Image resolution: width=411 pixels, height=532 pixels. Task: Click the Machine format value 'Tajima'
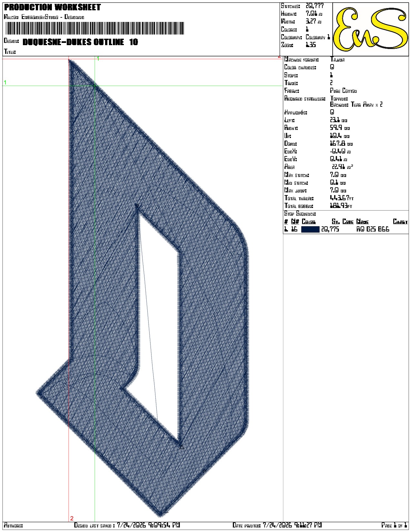pyautogui.click(x=338, y=60)
